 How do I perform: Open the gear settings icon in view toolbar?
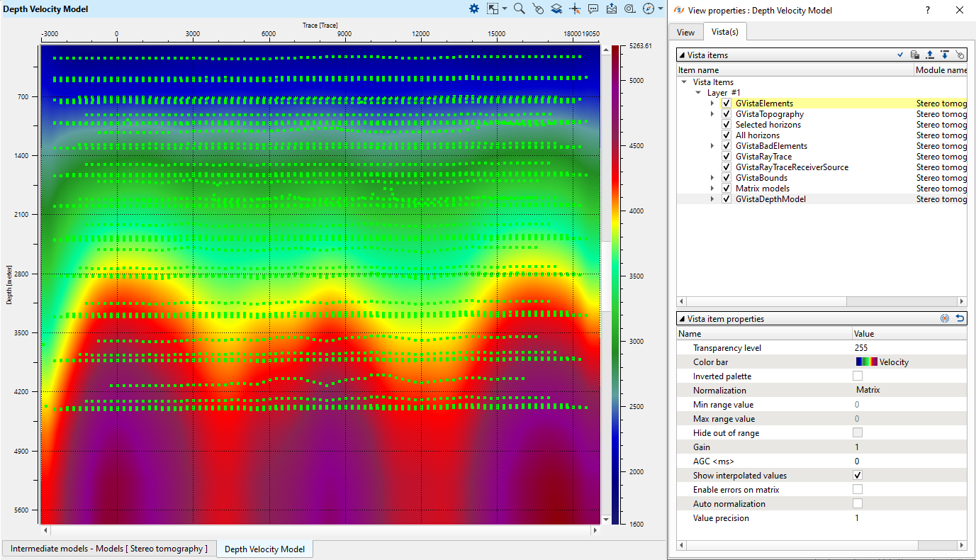(474, 9)
